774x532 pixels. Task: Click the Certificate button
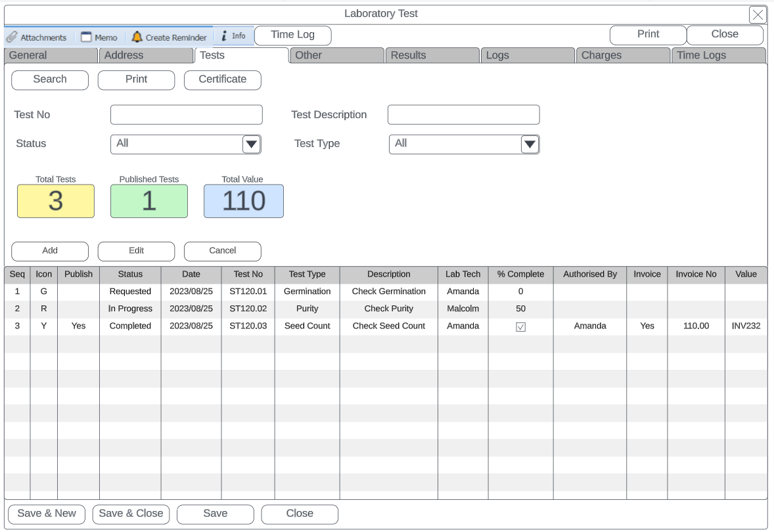[x=222, y=79]
